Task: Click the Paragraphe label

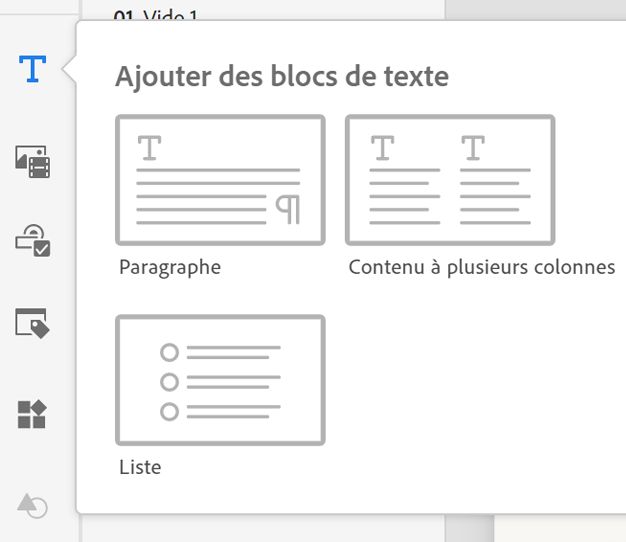Action: click(x=170, y=267)
